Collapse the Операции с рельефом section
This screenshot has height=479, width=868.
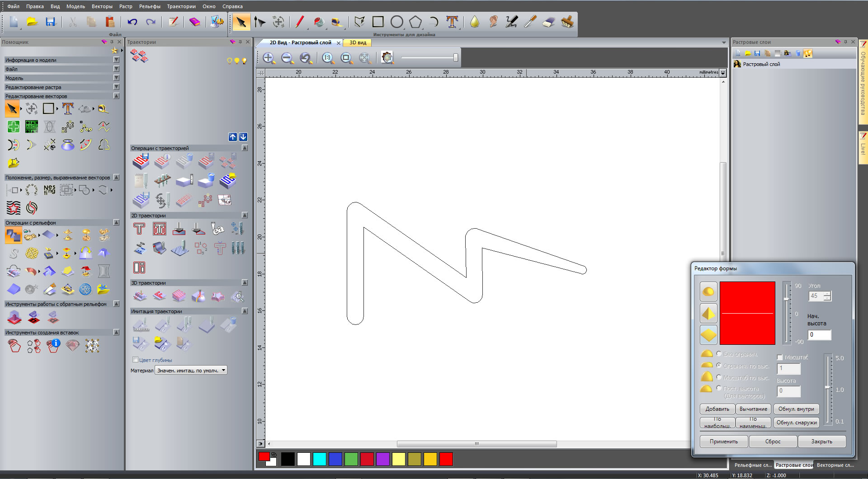click(116, 222)
